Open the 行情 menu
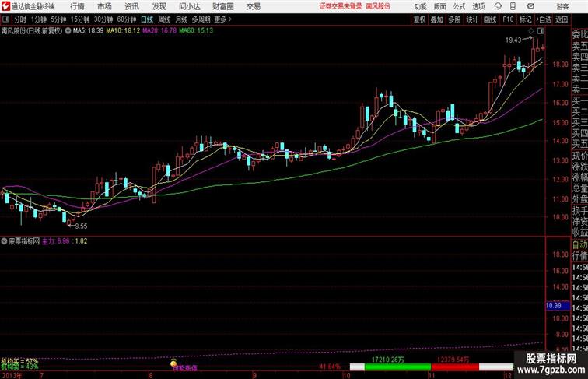Viewport: 588px width, 379px height. pos(77,6)
